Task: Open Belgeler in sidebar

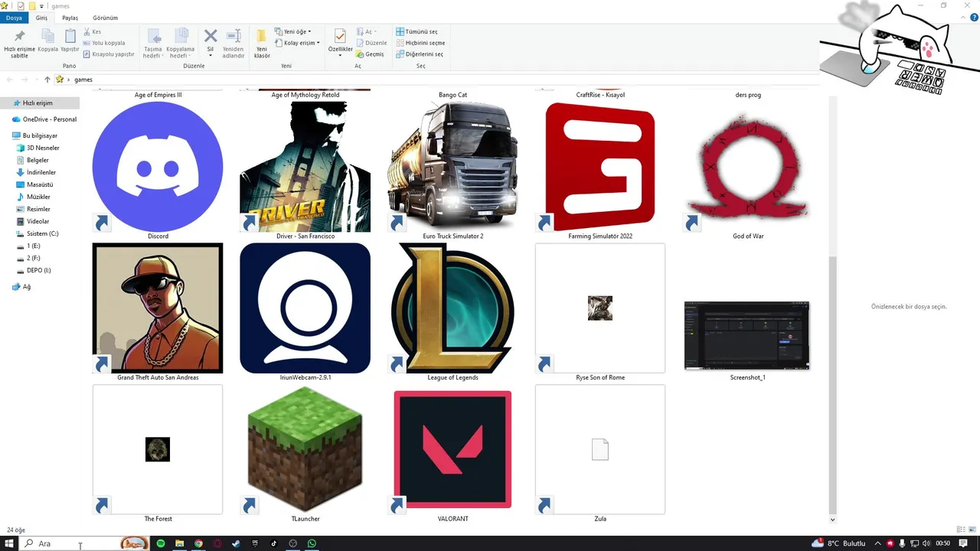Action: [x=33, y=160]
